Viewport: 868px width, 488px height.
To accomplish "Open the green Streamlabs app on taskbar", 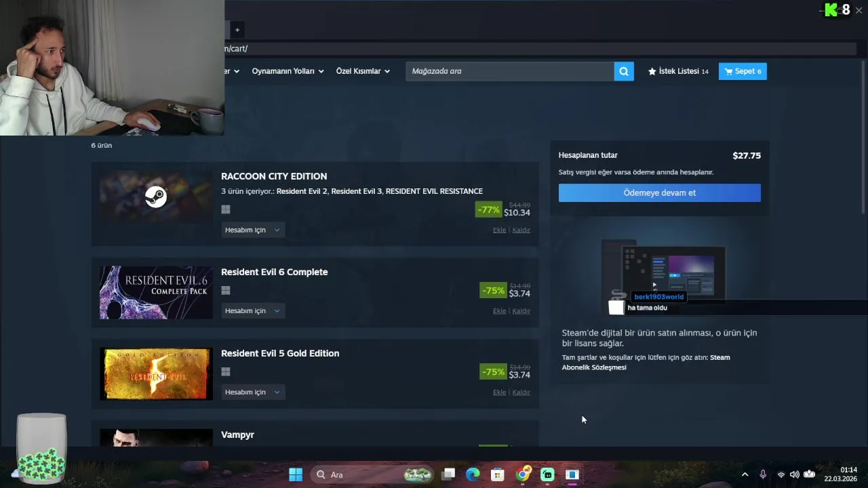I will click(x=547, y=474).
